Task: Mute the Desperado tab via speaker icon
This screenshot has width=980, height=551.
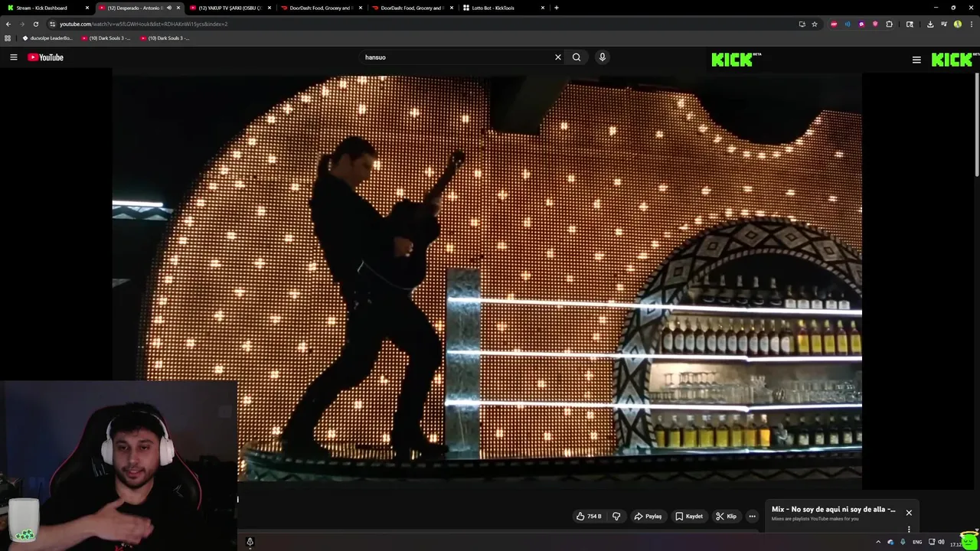Action: [x=169, y=8]
